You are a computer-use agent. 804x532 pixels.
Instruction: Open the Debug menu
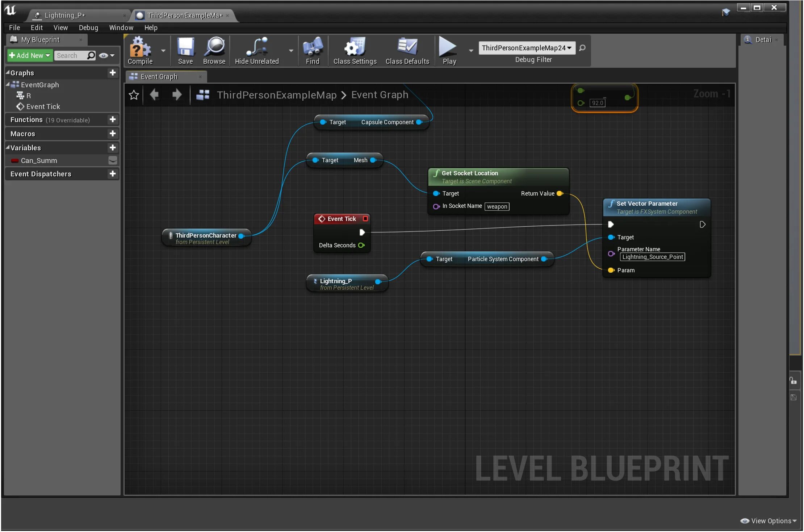click(x=88, y=28)
